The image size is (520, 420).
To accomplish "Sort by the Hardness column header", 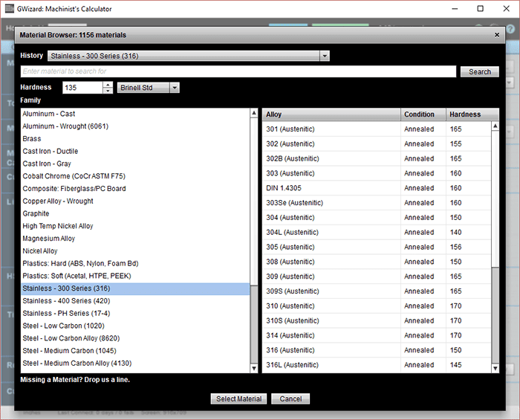I will tap(472, 114).
